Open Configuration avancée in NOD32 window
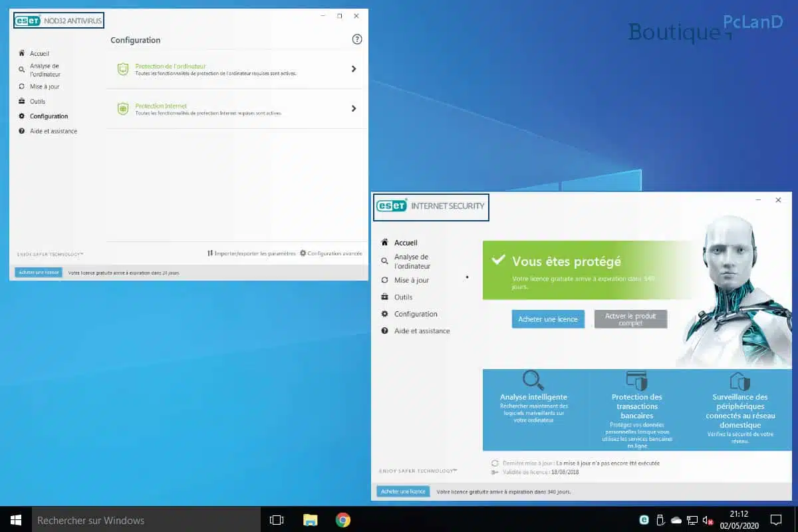 [331, 253]
